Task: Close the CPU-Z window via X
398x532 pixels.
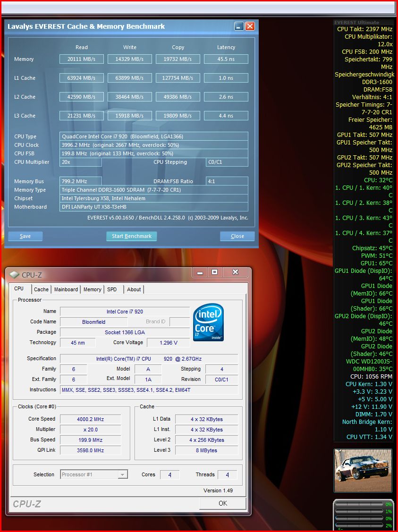Action: click(236, 272)
